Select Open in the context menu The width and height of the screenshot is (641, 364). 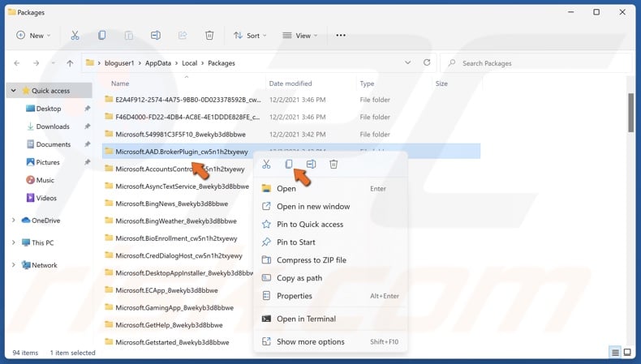pos(330,188)
